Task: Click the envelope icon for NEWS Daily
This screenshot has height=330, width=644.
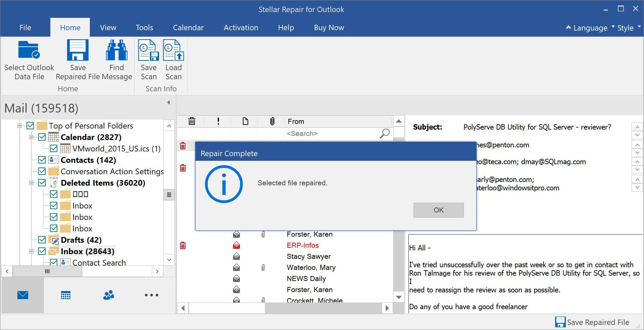Action: tap(236, 279)
